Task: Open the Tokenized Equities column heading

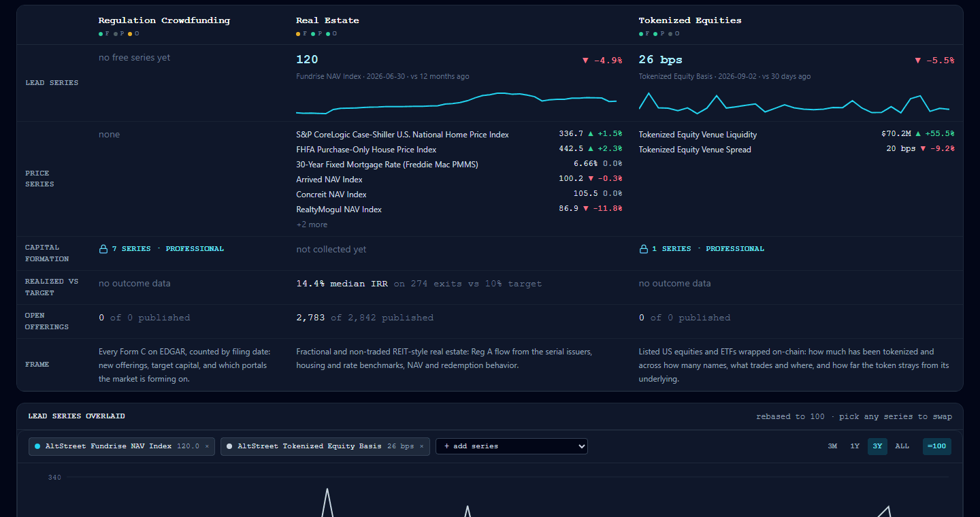Action: tap(690, 20)
